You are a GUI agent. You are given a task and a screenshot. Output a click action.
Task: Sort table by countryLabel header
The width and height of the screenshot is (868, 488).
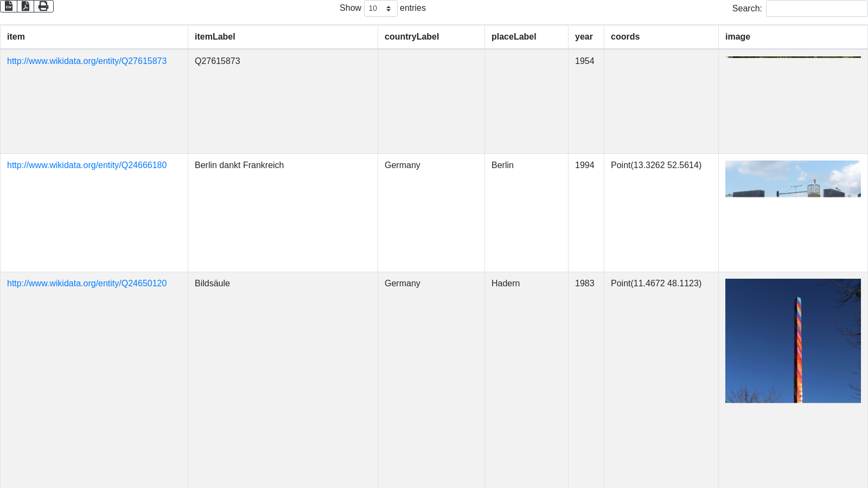click(x=412, y=37)
